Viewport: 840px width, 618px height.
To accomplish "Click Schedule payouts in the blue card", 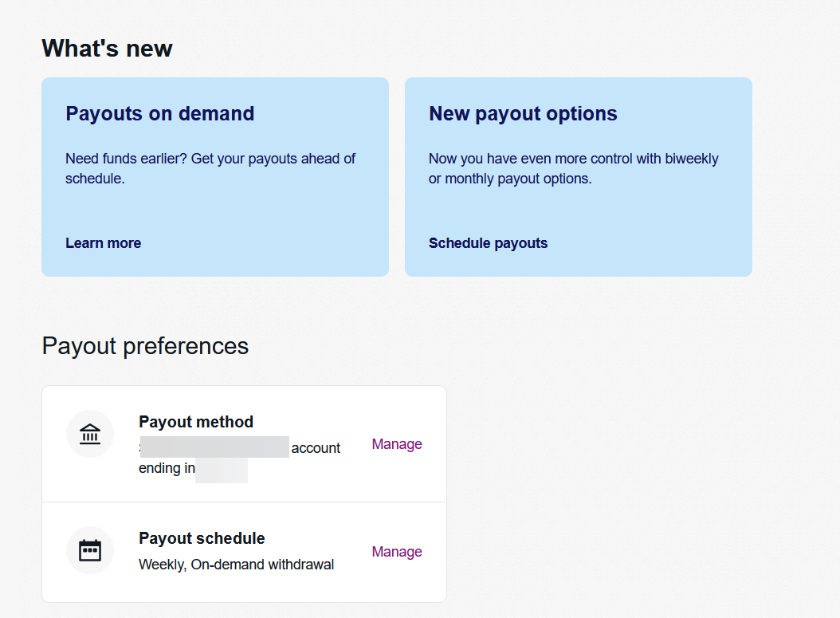I will click(x=488, y=243).
